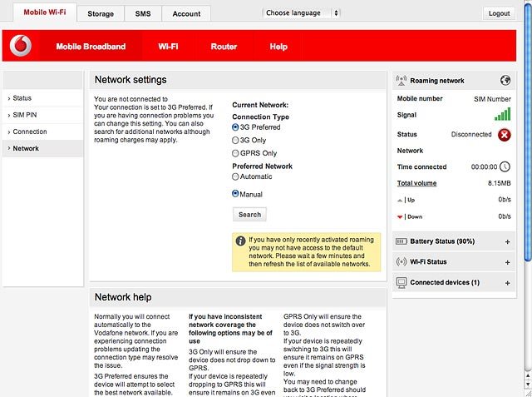Click the green signal strength bars
Viewport: 532px width, 397px height.
(x=502, y=115)
